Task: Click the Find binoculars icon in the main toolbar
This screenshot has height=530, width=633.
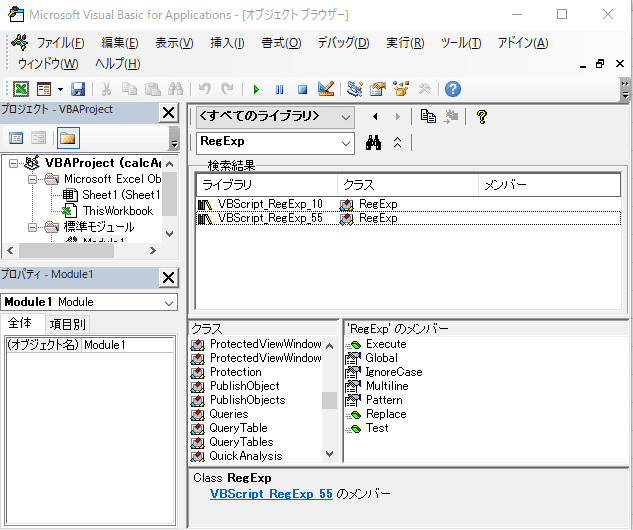Action: click(176, 89)
